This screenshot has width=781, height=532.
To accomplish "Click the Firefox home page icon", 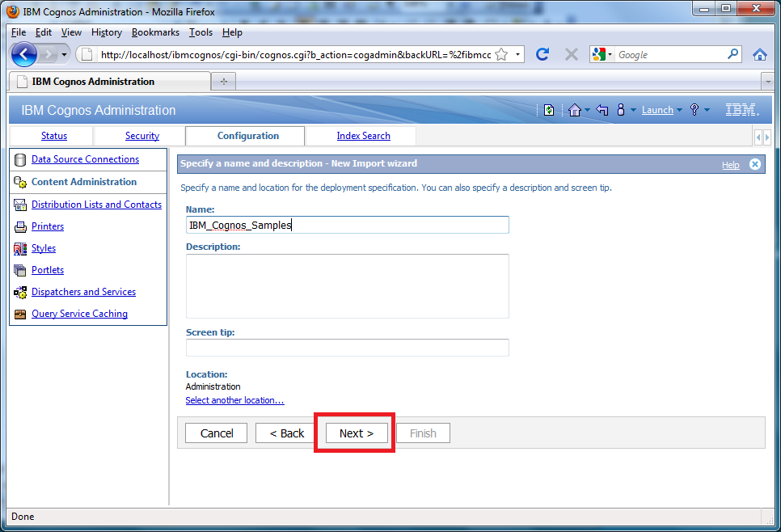I will (x=760, y=54).
